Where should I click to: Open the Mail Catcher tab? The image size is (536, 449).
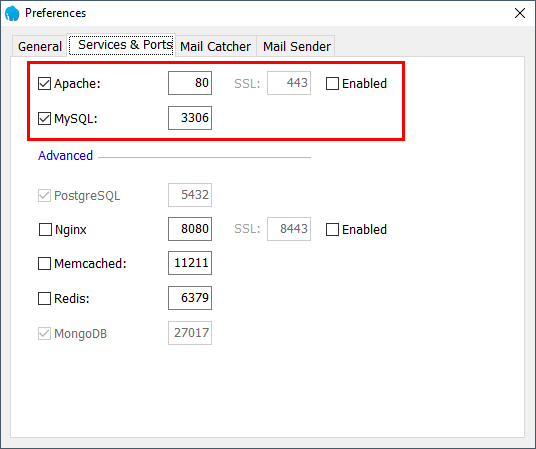pyautogui.click(x=215, y=46)
